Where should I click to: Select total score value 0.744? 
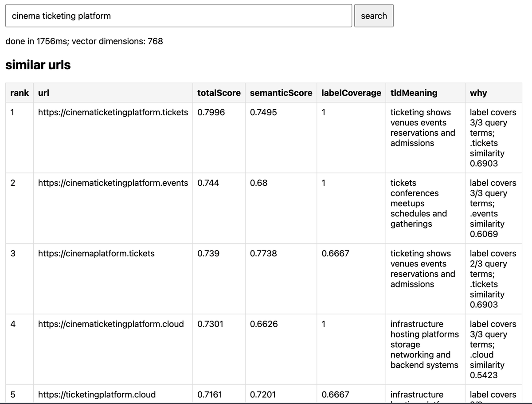(x=207, y=183)
